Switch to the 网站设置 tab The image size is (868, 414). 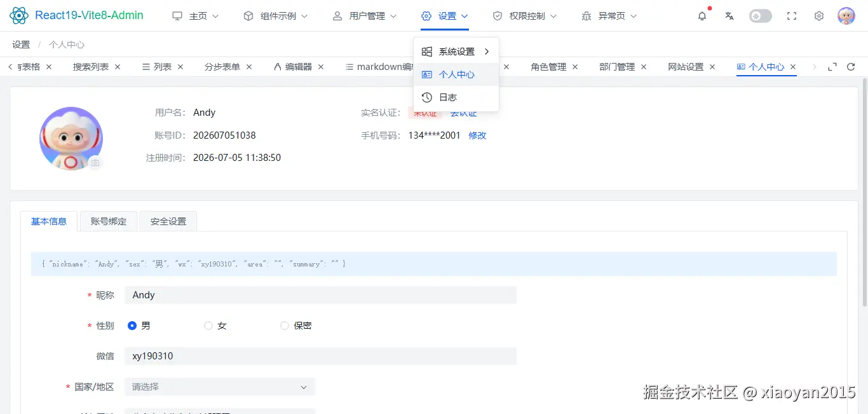coord(686,67)
